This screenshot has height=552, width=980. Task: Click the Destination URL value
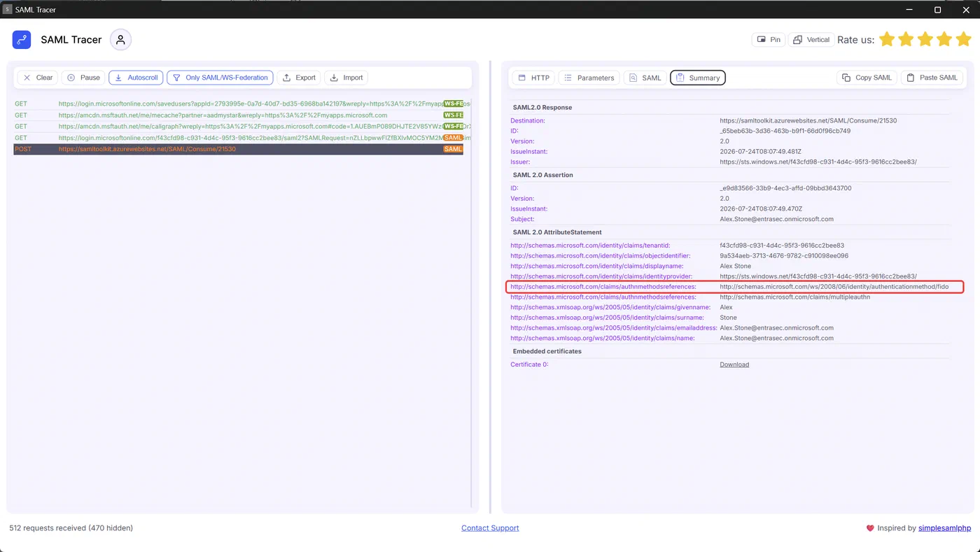click(x=808, y=120)
